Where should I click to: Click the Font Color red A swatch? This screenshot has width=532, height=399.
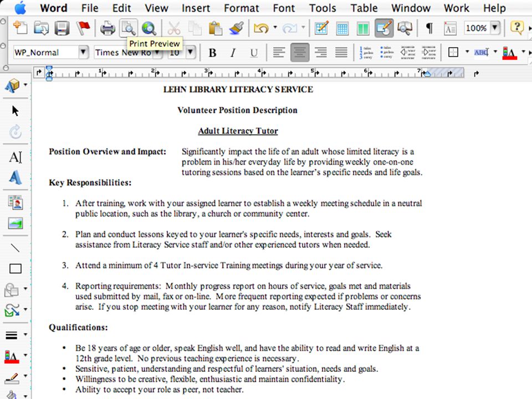click(510, 53)
